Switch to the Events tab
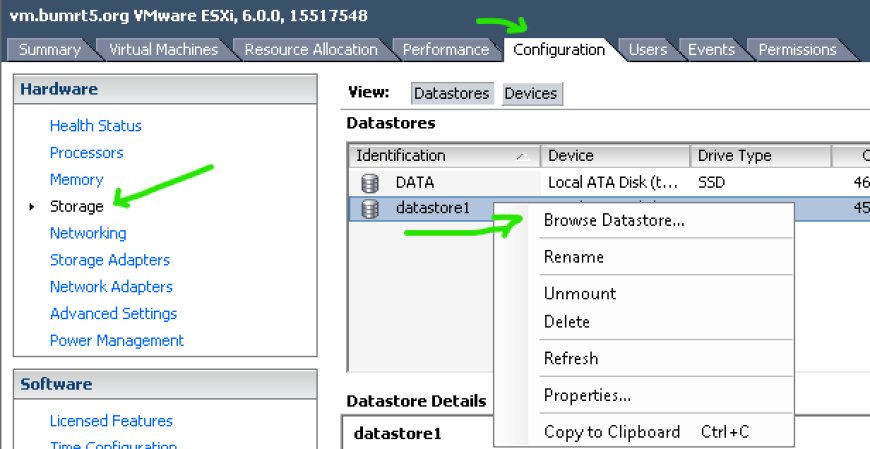Image resolution: width=870 pixels, height=449 pixels. pos(711,49)
